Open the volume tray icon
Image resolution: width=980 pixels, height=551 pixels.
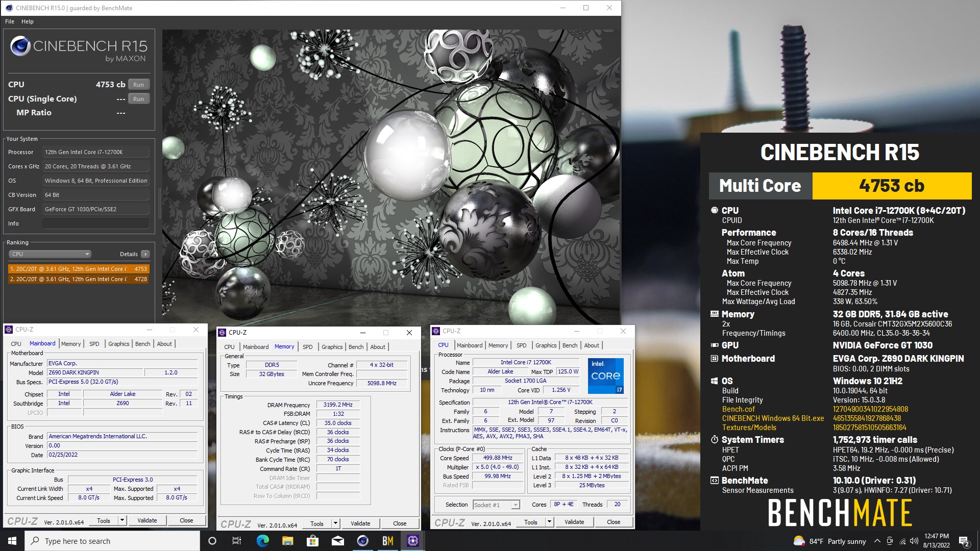tap(914, 541)
